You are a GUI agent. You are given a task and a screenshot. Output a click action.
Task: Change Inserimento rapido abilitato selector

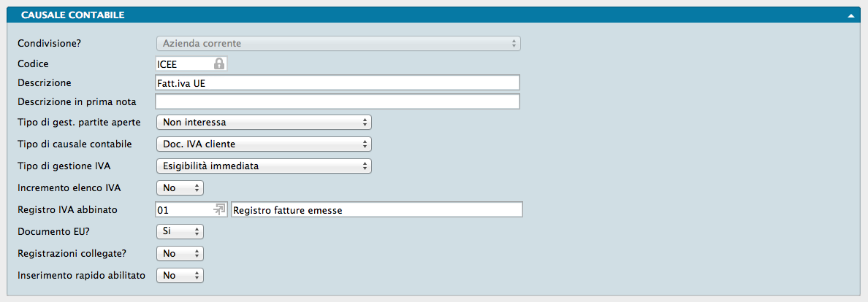pyautogui.click(x=180, y=276)
